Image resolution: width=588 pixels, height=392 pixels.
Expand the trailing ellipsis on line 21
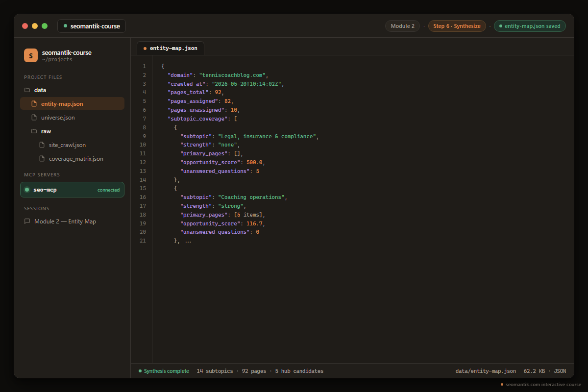click(x=188, y=241)
